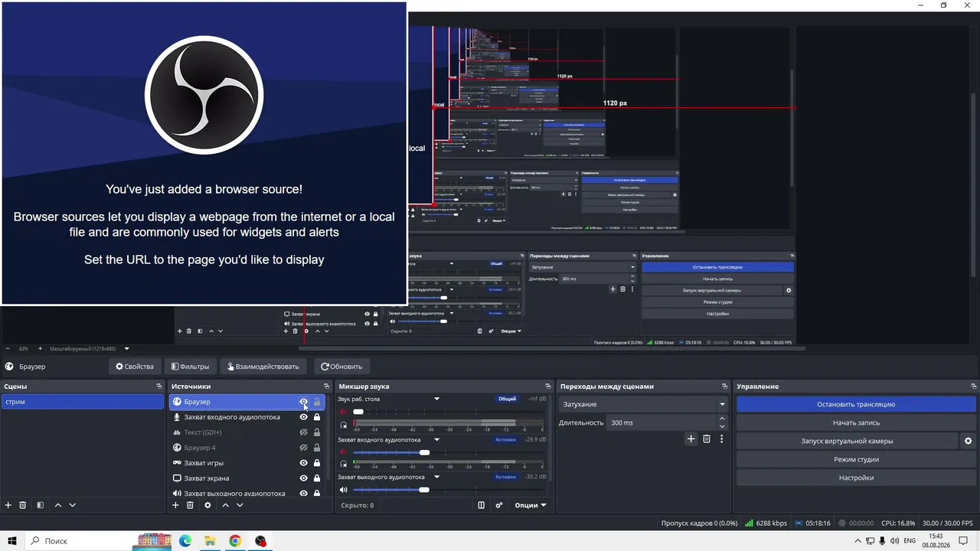Move scene down with the arrow icon
This screenshot has height=551, width=980.
(73, 505)
